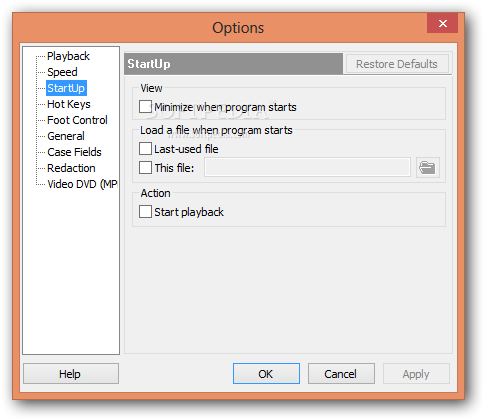Click the Restore Defaults button
The height and width of the screenshot is (420, 485).
coord(397,64)
